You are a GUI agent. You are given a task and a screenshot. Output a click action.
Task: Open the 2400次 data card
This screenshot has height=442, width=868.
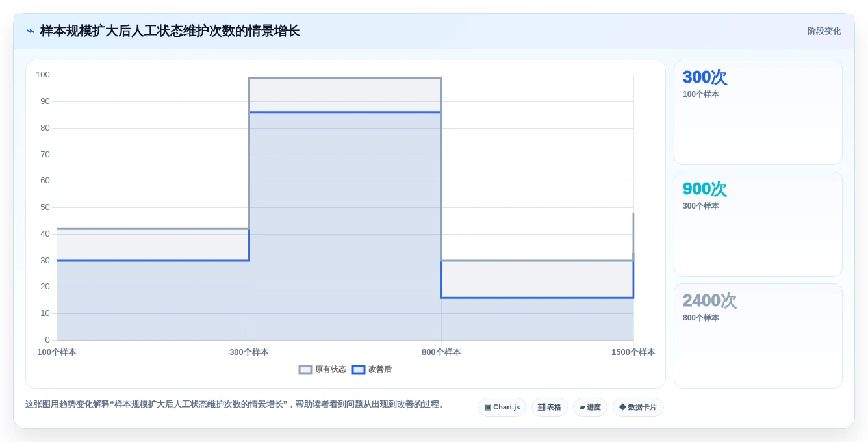(x=758, y=336)
